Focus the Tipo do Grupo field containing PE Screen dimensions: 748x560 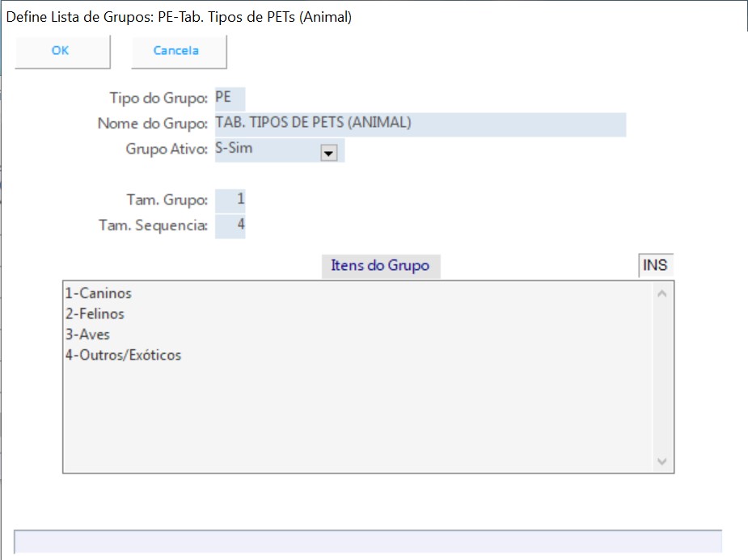[230, 99]
